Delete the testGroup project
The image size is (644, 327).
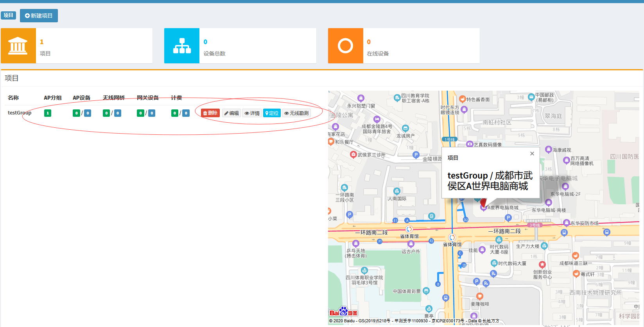(x=210, y=113)
